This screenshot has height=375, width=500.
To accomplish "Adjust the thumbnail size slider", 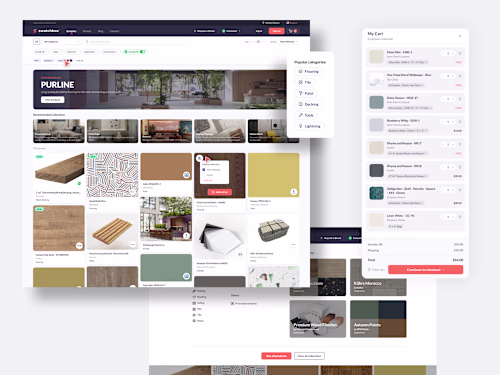I will (x=258, y=42).
